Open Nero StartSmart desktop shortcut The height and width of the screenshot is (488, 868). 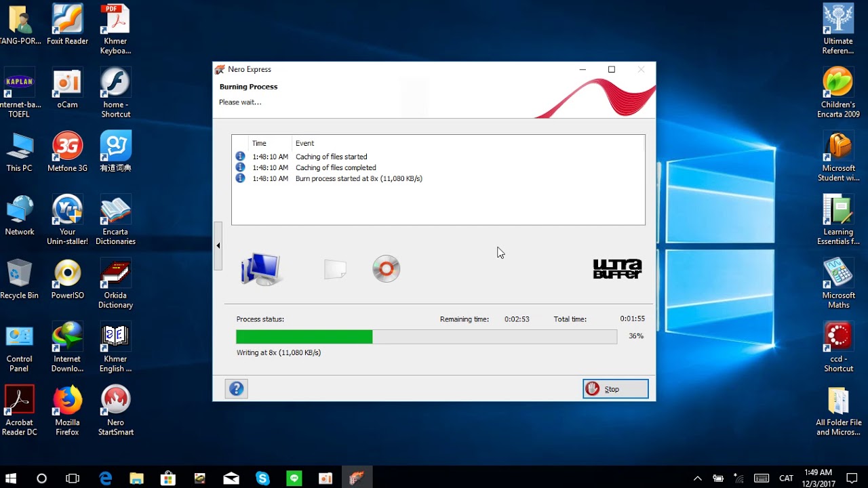[x=115, y=411]
